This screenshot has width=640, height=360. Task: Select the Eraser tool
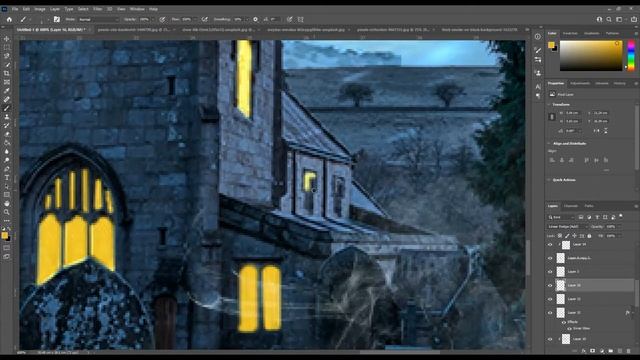click(x=7, y=134)
